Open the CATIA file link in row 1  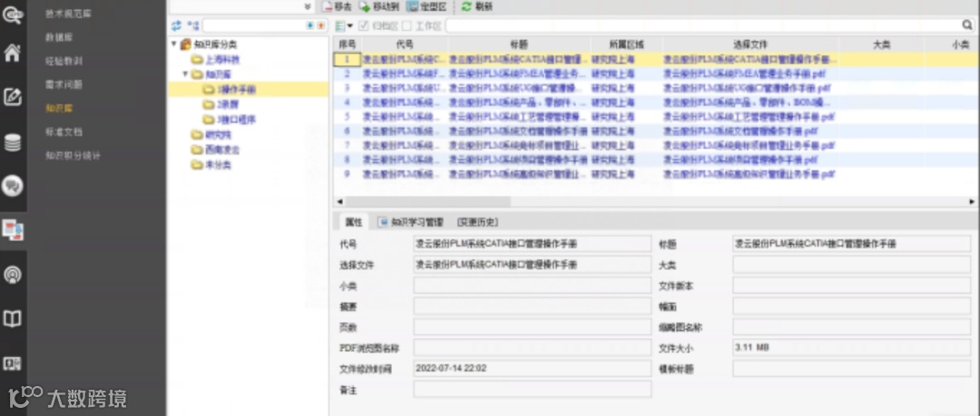tap(750, 59)
